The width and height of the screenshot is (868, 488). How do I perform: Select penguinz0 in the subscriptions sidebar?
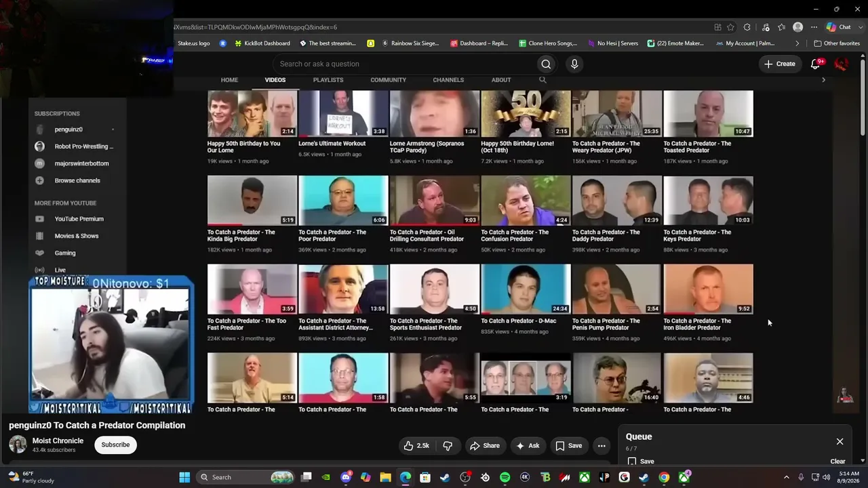click(68, 129)
